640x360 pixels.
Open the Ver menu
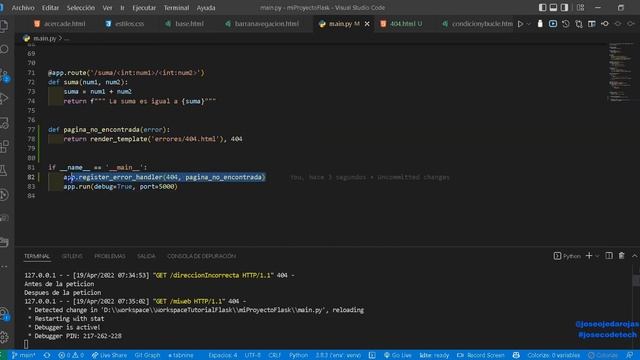pos(107,8)
